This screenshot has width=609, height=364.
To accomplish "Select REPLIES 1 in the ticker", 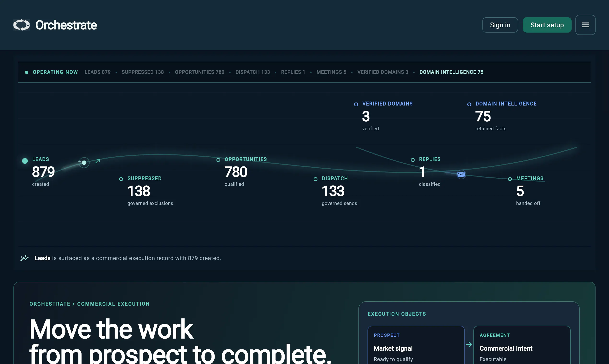I will [293, 72].
